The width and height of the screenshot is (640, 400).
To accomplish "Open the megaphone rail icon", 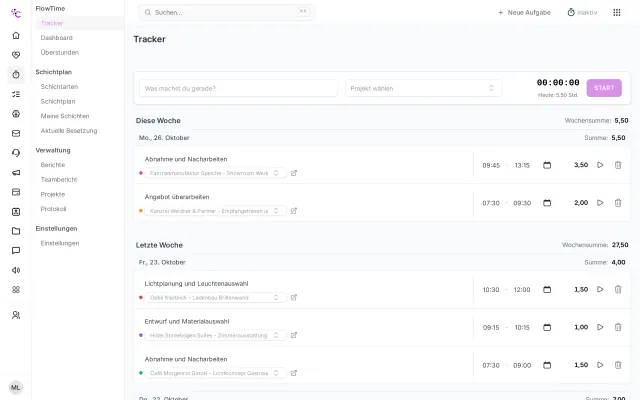I will (16, 173).
